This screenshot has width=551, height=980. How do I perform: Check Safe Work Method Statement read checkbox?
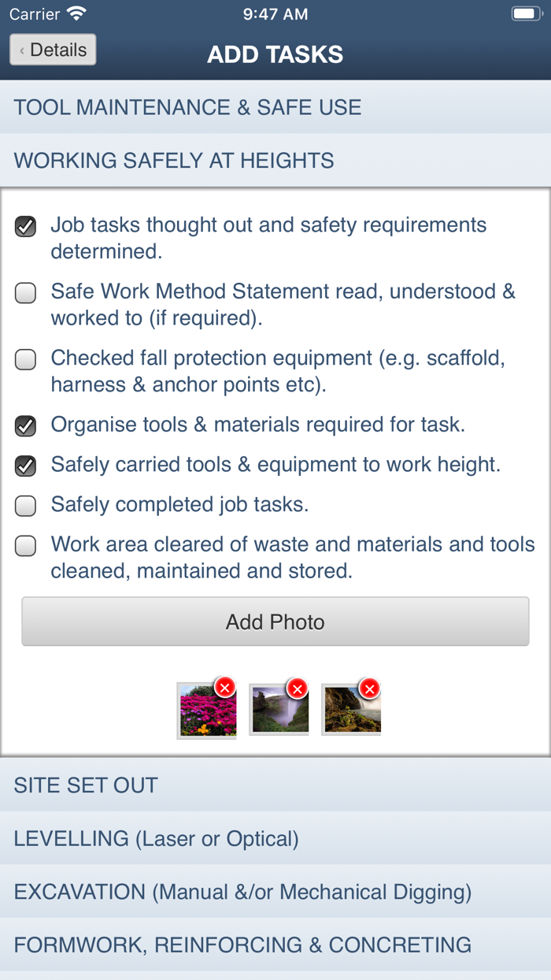[25, 292]
